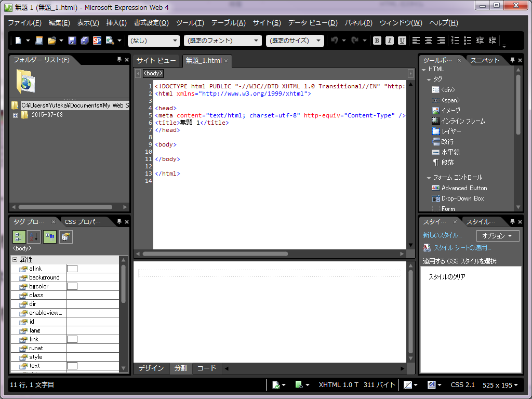Collapse the HTML group in toolbox
The width and height of the screenshot is (532, 399).
pos(424,70)
